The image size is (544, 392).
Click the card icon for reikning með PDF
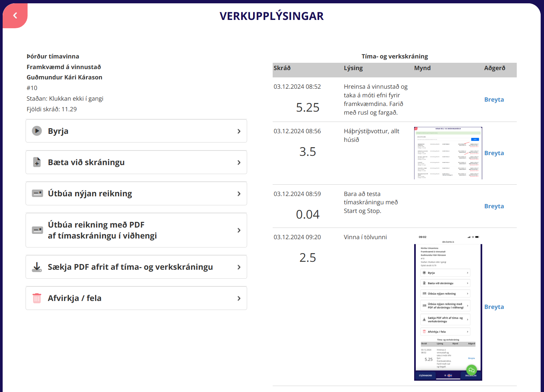coord(37,230)
